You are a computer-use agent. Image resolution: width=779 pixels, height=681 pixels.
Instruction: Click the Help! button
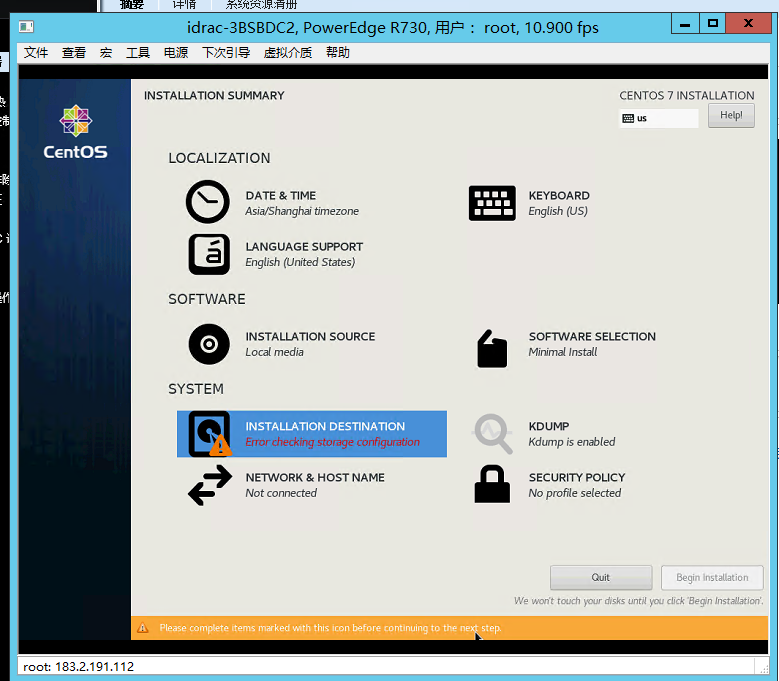(731, 115)
